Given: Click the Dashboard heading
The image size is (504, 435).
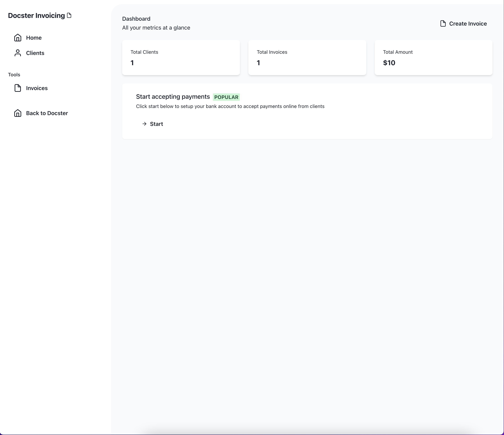Looking at the screenshot, I should pyautogui.click(x=136, y=19).
